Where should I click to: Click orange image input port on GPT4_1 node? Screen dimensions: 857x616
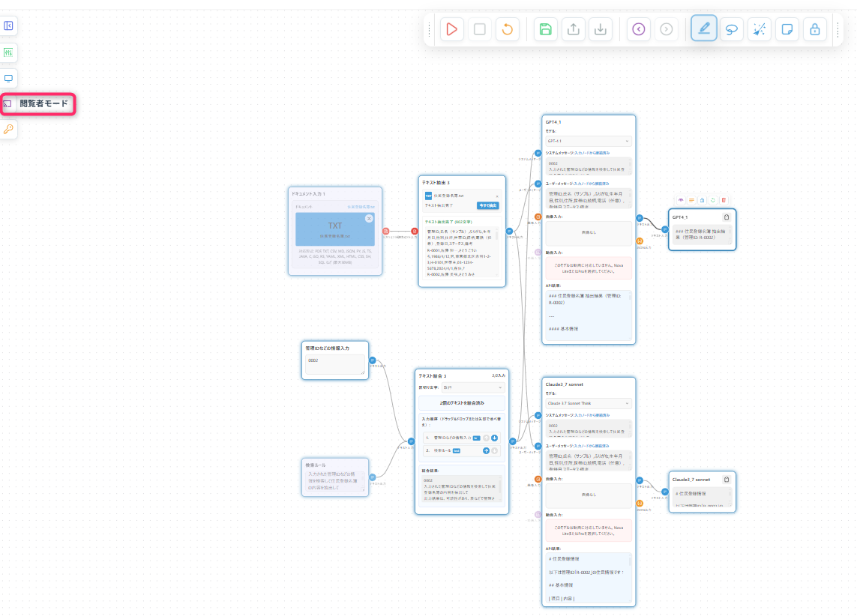click(538, 217)
